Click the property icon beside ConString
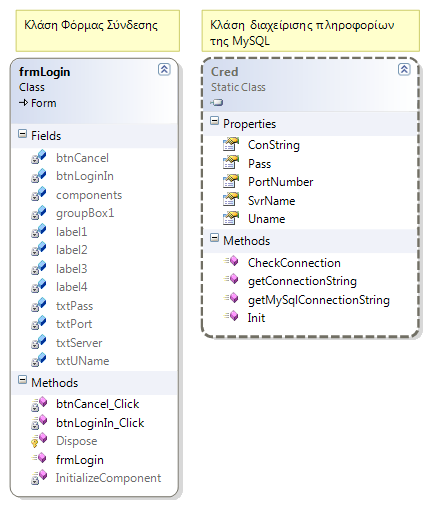The height and width of the screenshot is (505, 428). point(231,144)
